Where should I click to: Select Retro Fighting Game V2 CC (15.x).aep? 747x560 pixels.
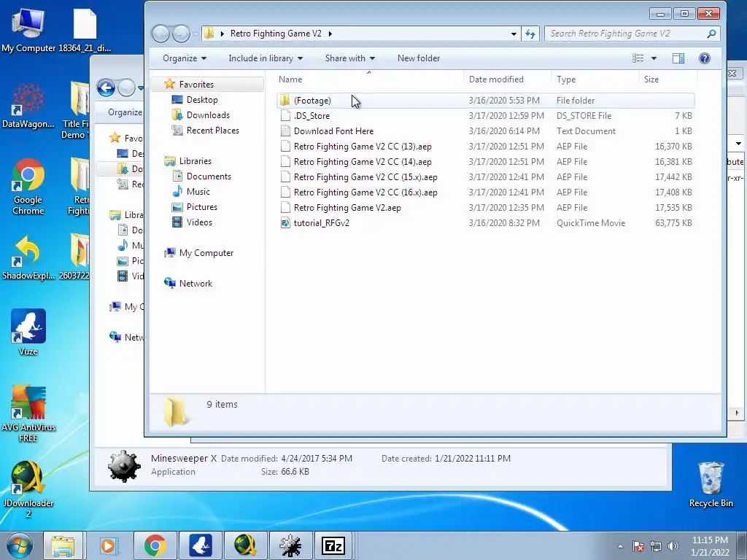pyautogui.click(x=485, y=176)
